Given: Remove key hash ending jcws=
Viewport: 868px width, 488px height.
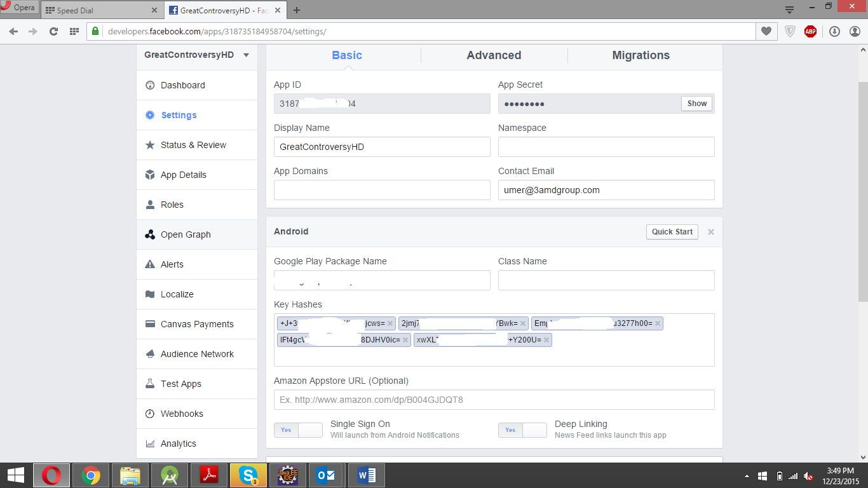Looking at the screenshot, I should tap(390, 323).
